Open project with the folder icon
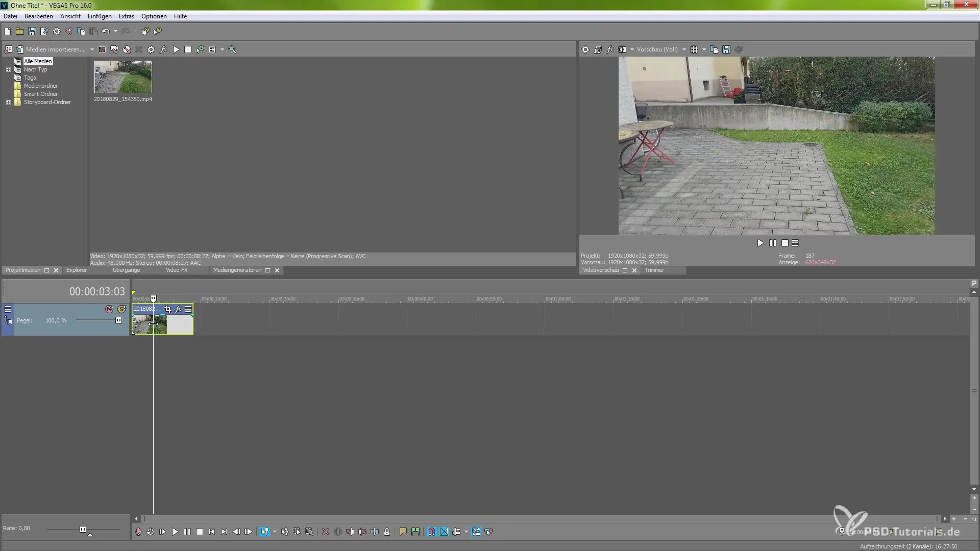980x551 pixels. [20, 31]
